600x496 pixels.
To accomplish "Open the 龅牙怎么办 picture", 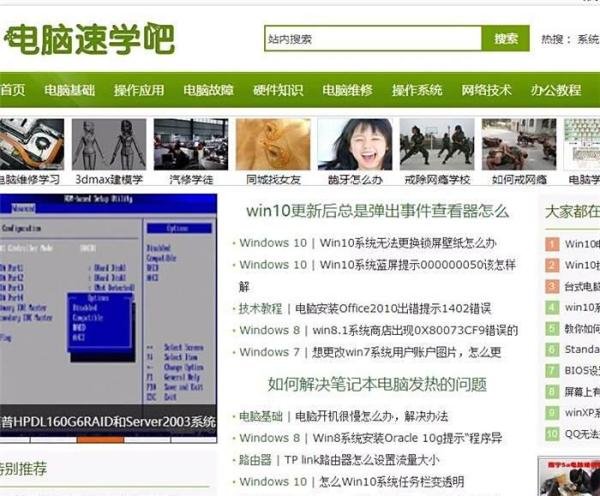I will tap(355, 144).
